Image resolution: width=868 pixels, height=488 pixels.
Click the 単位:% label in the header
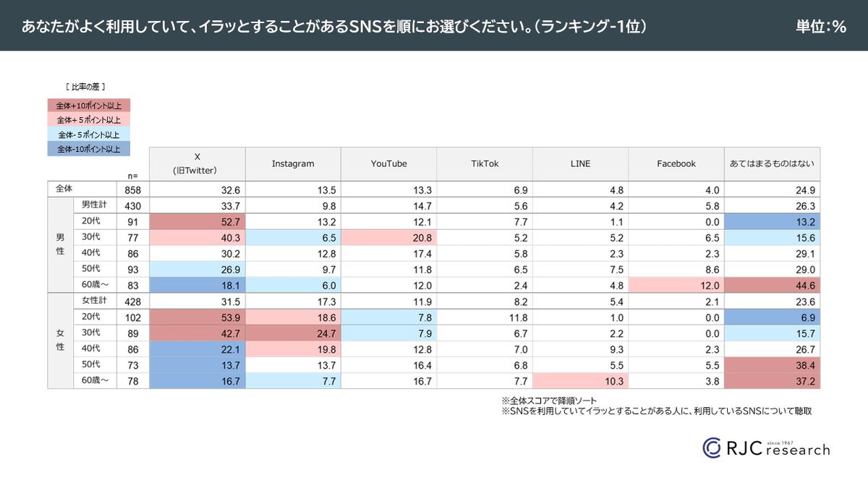coord(820,26)
